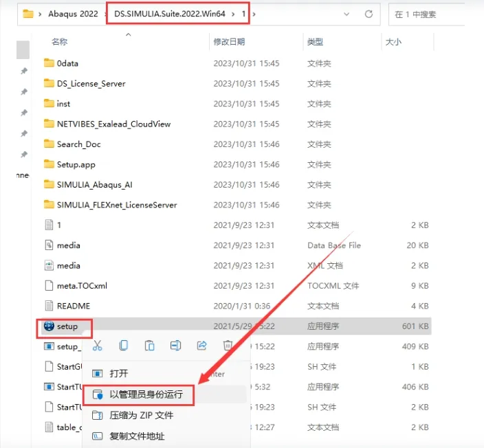Click the media Data Base File icon
484x448 pixels.
[49, 245]
